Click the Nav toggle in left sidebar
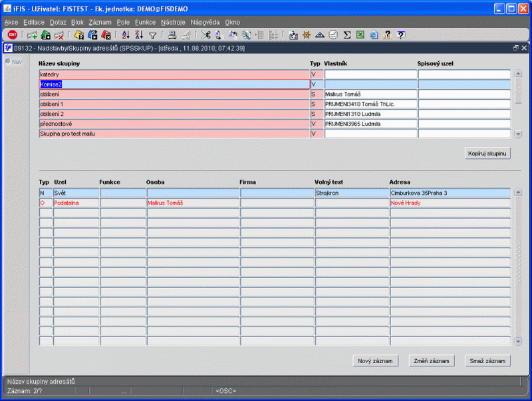This screenshot has height=401, width=532. pyautogui.click(x=14, y=62)
